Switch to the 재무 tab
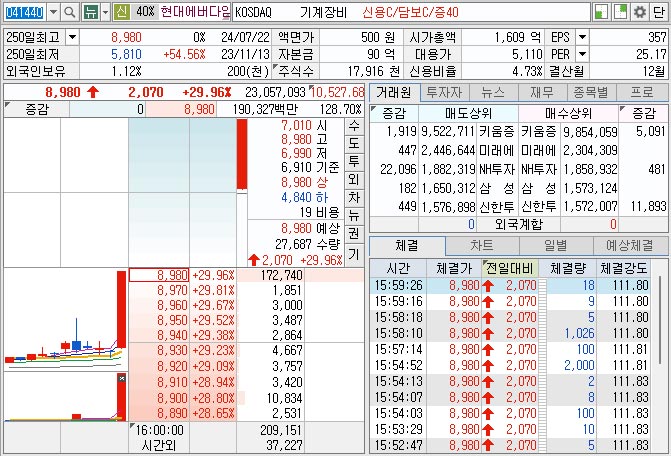 coord(542,92)
